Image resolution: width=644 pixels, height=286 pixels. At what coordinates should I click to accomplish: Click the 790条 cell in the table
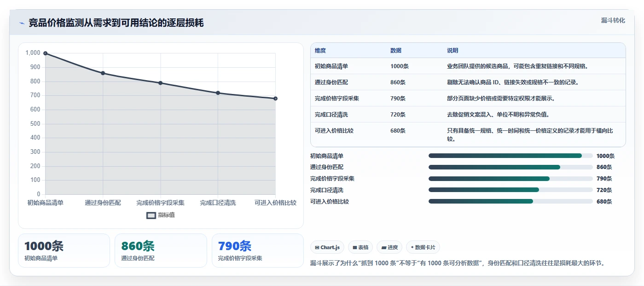[x=398, y=99]
